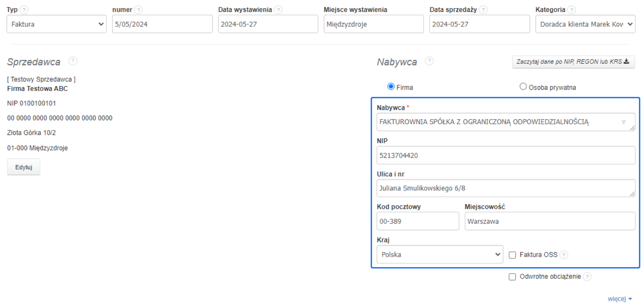Screen dimensions: 644x306
Task: Click Zaczytaj dane po NIP, REGON lub KRS
Action: click(573, 62)
